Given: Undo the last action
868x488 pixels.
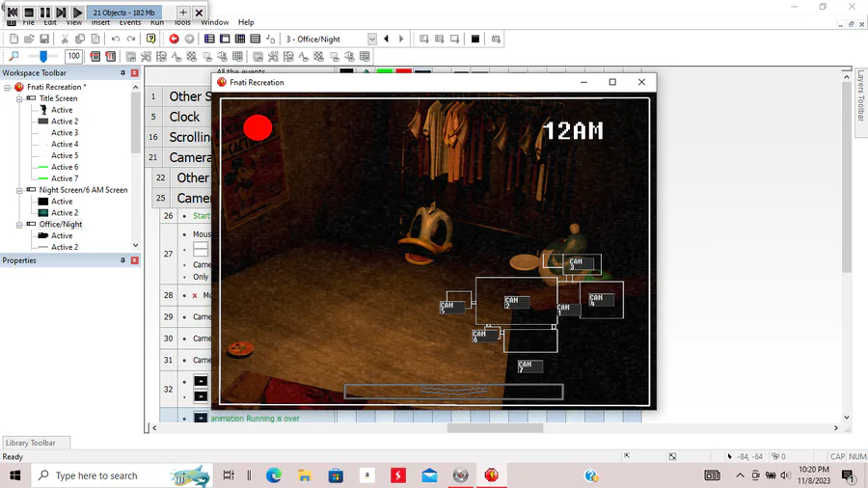Looking at the screenshot, I should pyautogui.click(x=116, y=39).
